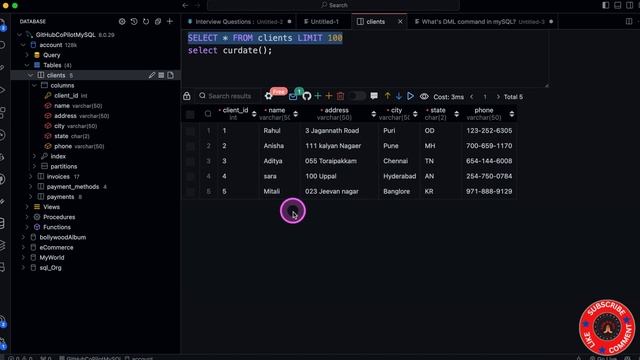The width and height of the screenshot is (640, 360).
Task: Toggle the primary sidebar layout icon in the title bar
Action: coord(605,5)
